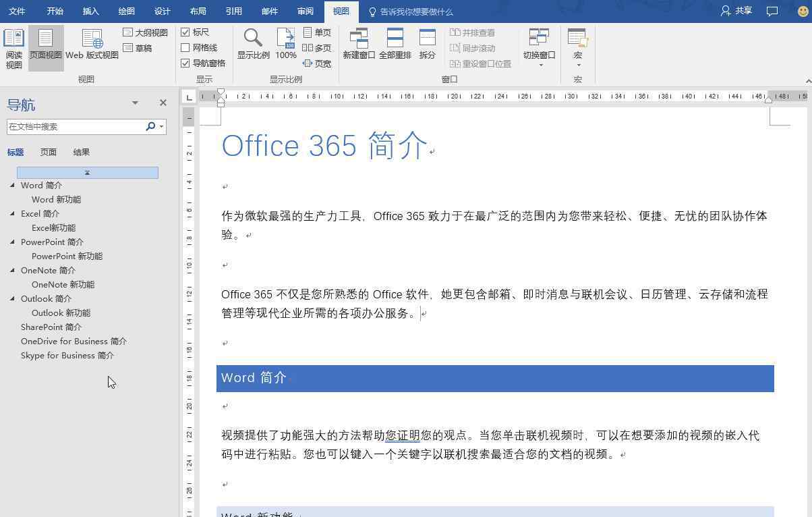This screenshot has height=517, width=812.
Task: Open search options dropdown in navigation pane
Action: click(x=161, y=127)
